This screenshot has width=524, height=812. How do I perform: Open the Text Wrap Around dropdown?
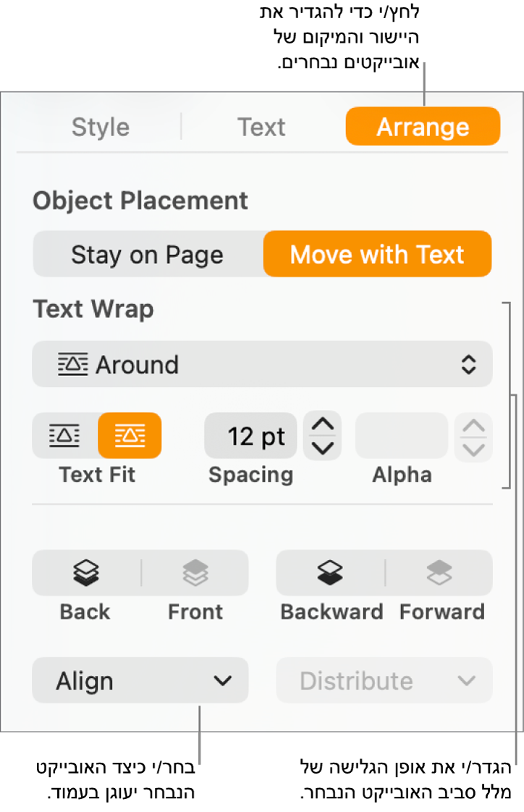[262, 364]
